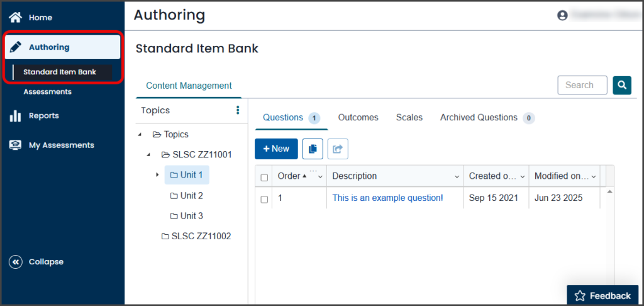This screenshot has width=644, height=306.
Task: Click the Description column header text
Action: point(355,176)
